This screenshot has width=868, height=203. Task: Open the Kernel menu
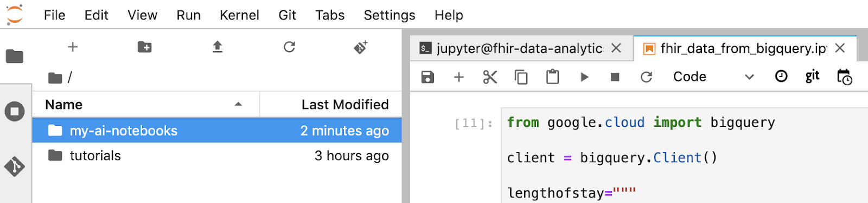[239, 15]
